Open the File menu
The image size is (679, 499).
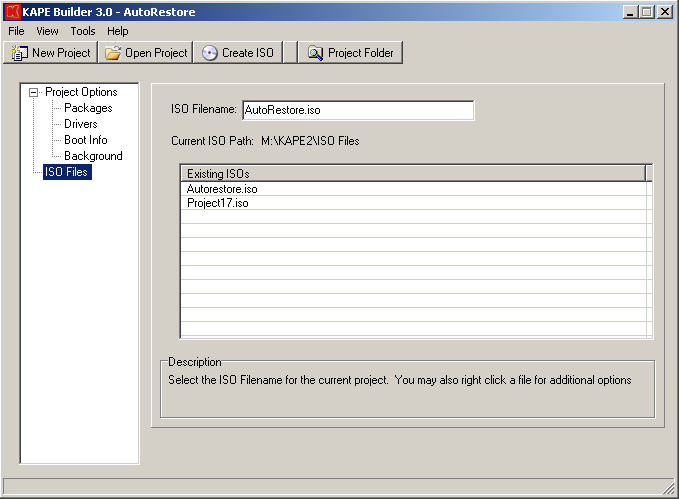[x=16, y=31]
